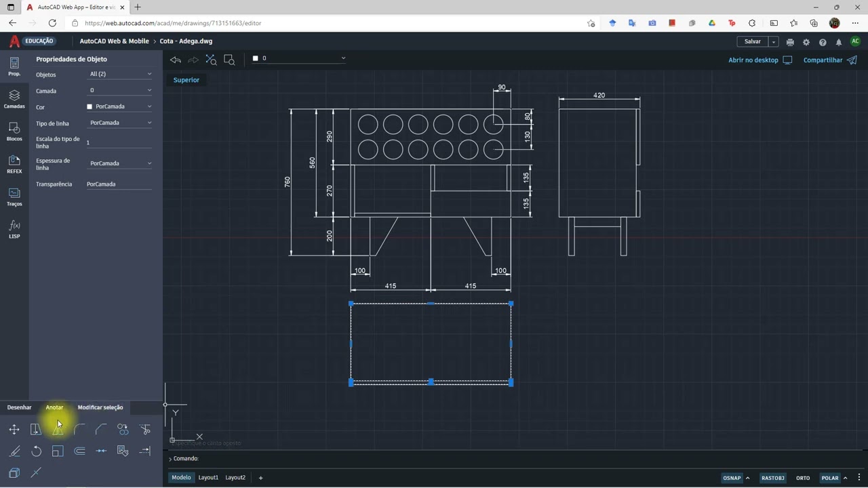Switch to the Desenhar tab
This screenshot has width=868, height=488.
[x=19, y=407]
